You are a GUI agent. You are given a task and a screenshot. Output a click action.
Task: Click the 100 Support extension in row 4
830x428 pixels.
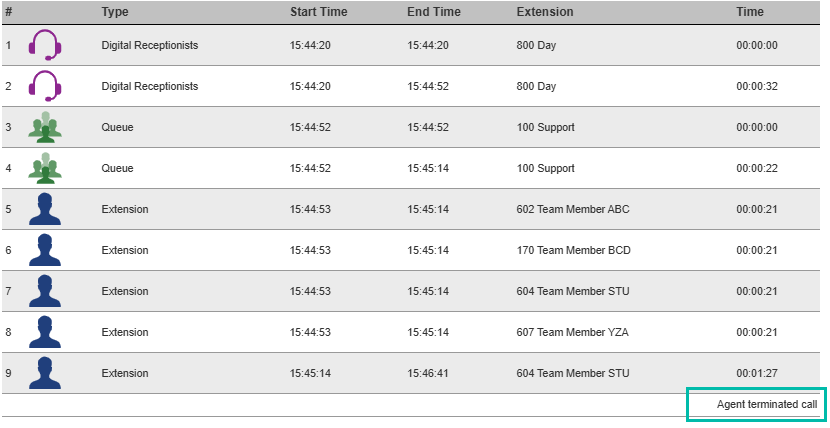click(545, 168)
